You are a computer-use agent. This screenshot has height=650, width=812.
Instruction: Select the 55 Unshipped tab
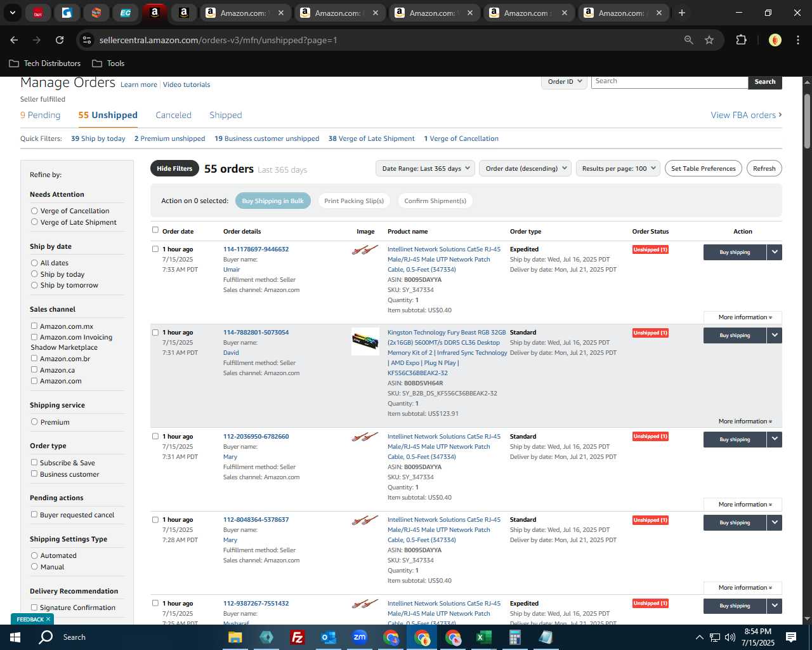pos(108,115)
